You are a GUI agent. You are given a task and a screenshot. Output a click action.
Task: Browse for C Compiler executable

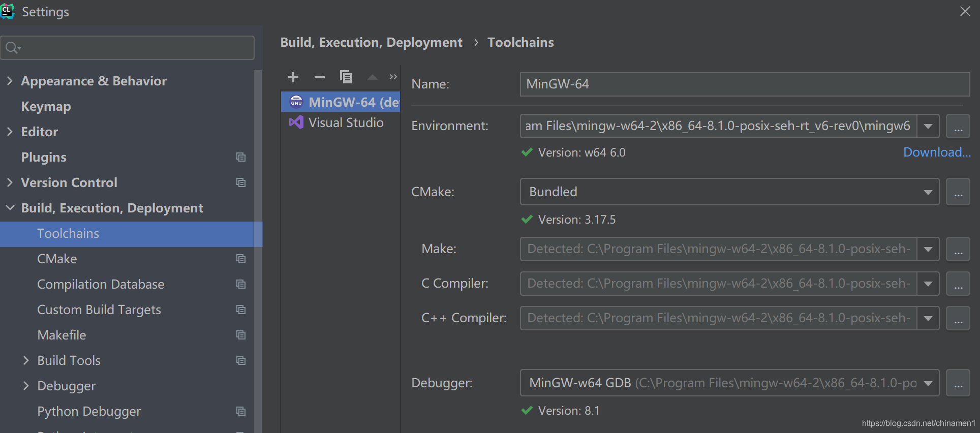coord(958,284)
